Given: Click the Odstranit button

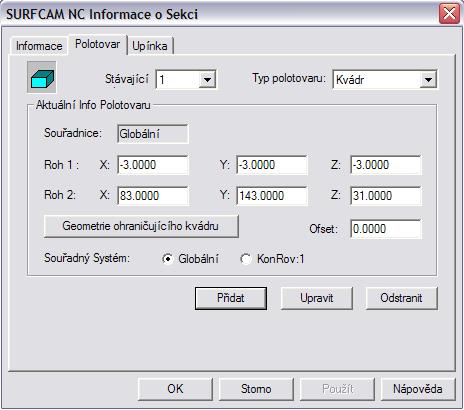Looking at the screenshot, I should [x=401, y=298].
